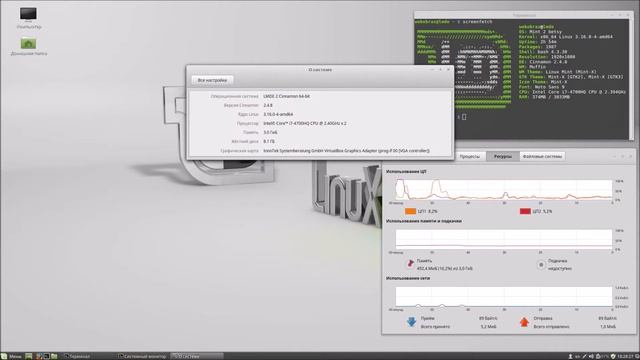Open the sound volume applet
Screen dimensions: 640x360
(x=591, y=356)
